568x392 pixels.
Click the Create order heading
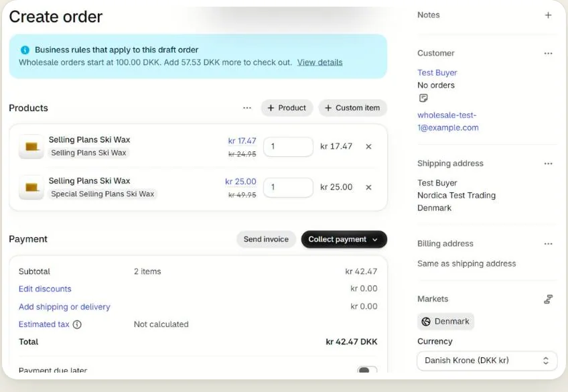tap(56, 17)
